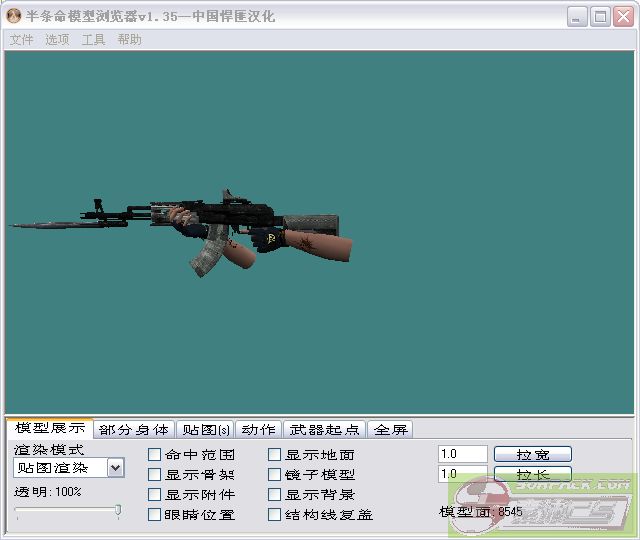Open the 文件 menu
640x540 pixels.
click(21, 40)
